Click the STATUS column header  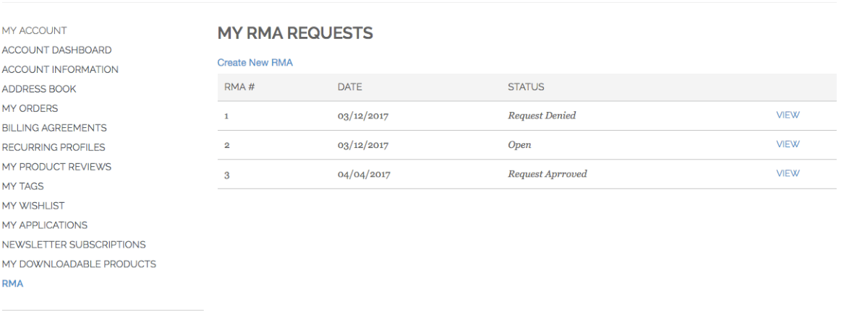tap(526, 87)
